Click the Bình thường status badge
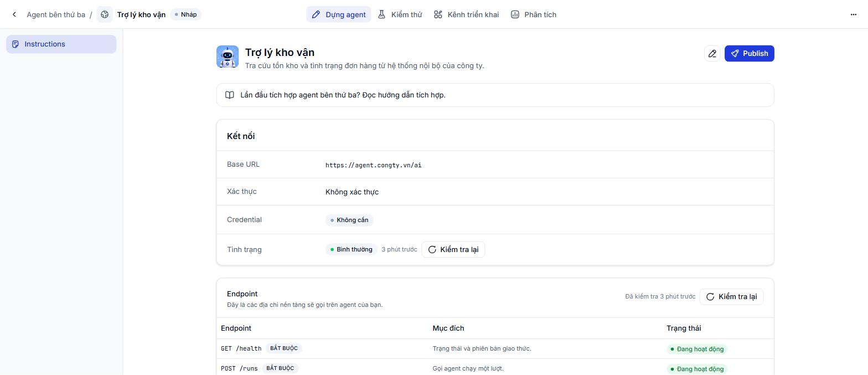Viewport: 868px width, 375px height. tap(351, 249)
